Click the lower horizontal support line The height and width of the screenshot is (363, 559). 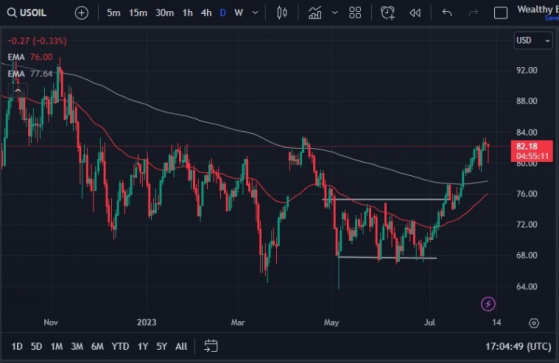(x=387, y=257)
